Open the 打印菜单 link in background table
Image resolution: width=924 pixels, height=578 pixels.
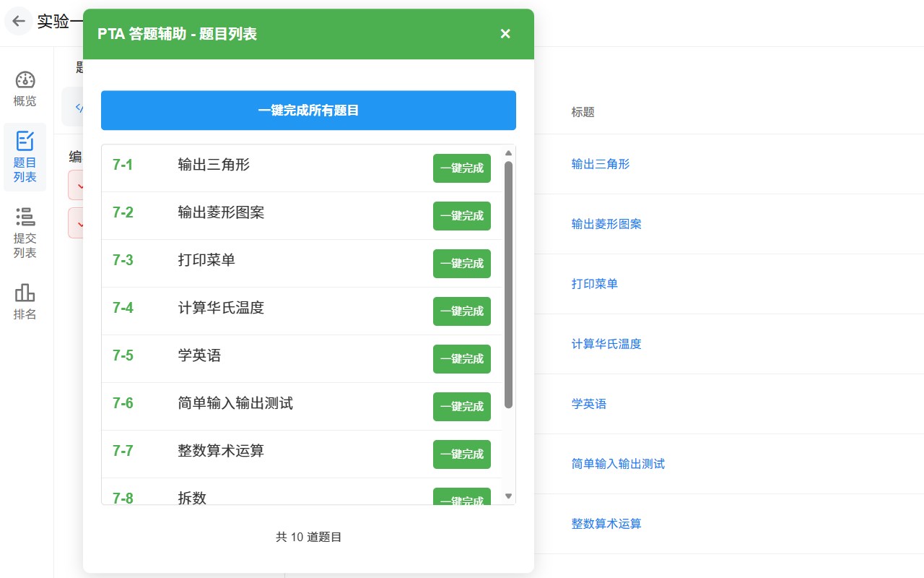click(x=595, y=284)
